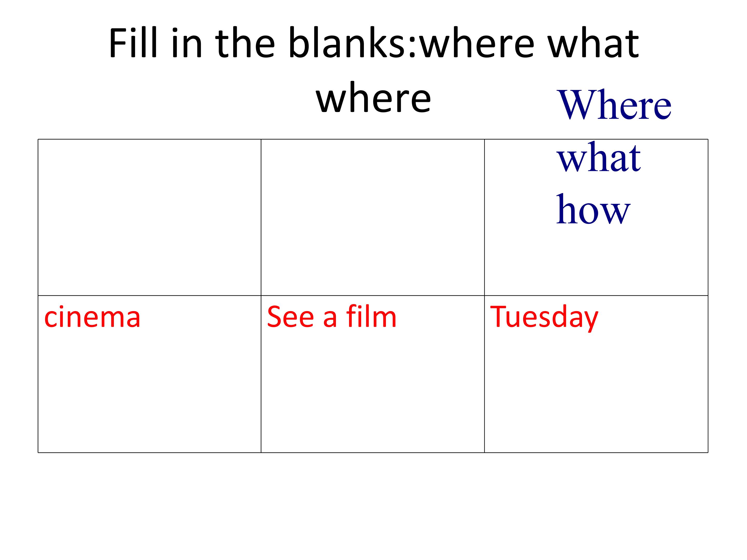Select the blue "Where" word
Viewport: 747px width, 560px height.
(x=614, y=104)
